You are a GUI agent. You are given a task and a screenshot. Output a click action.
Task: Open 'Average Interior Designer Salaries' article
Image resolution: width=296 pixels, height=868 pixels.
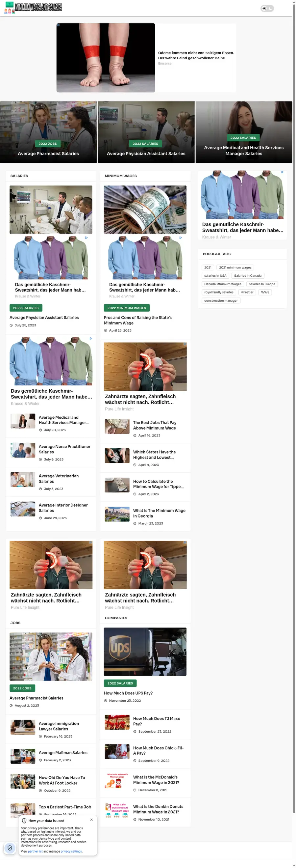tap(63, 508)
